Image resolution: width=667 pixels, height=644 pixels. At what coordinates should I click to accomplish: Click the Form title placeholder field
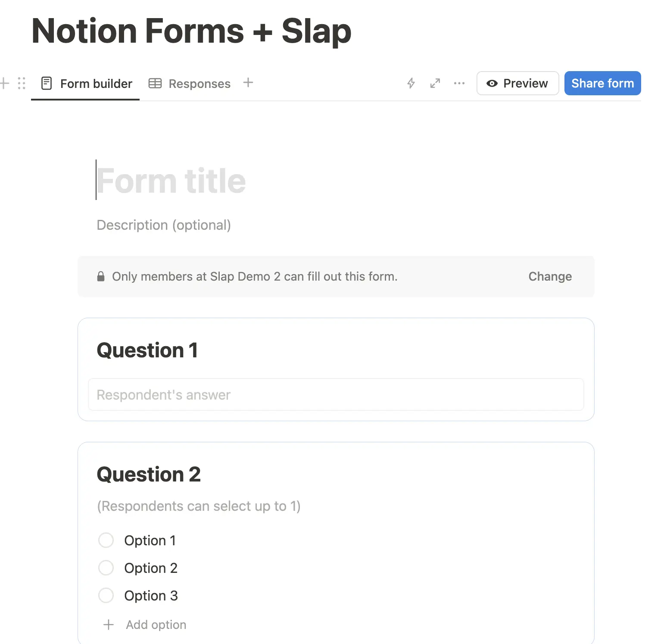pyautogui.click(x=171, y=181)
